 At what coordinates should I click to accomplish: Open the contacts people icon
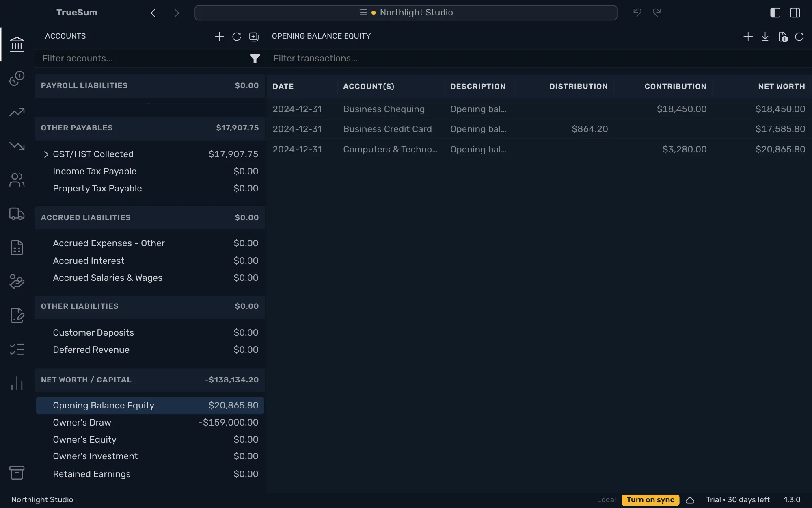17,180
